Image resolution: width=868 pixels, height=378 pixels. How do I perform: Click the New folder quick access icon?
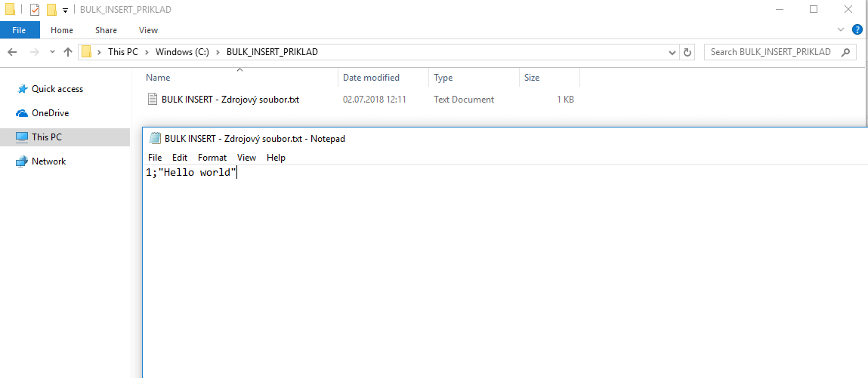[51, 10]
